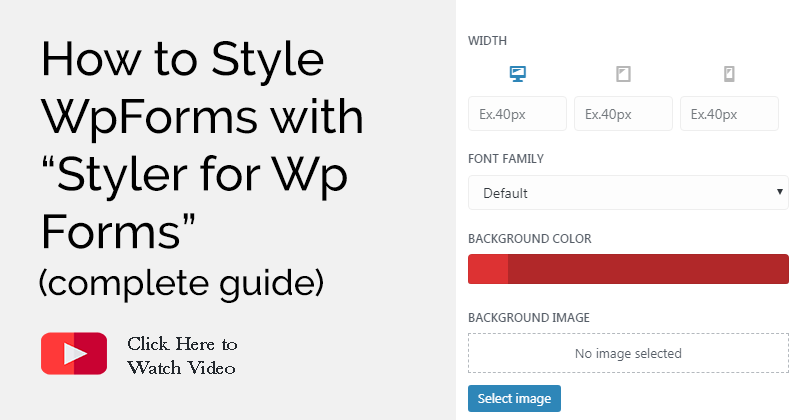This screenshot has height=420, width=796.
Task: Focus the mobile width input field
Action: [x=729, y=114]
